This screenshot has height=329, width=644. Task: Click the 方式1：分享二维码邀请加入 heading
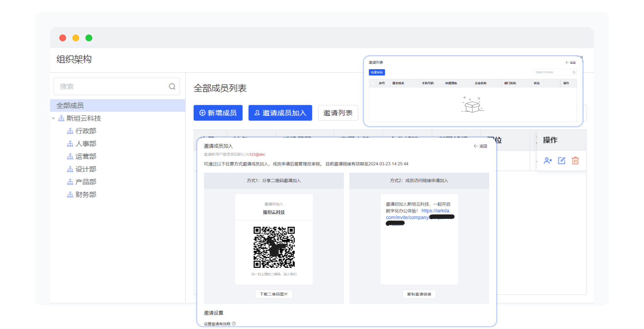point(274,181)
